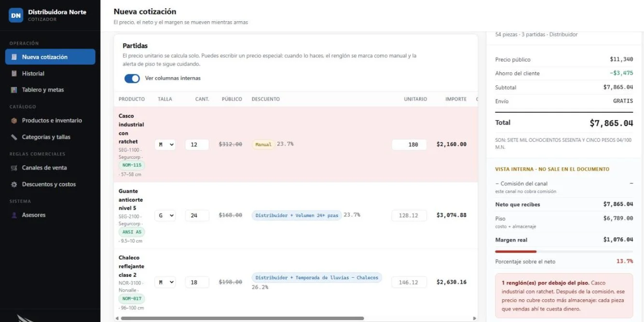Open talla dropdown for Casco industrial
Image resolution: width=644 pixels, height=322 pixels.
pyautogui.click(x=165, y=145)
